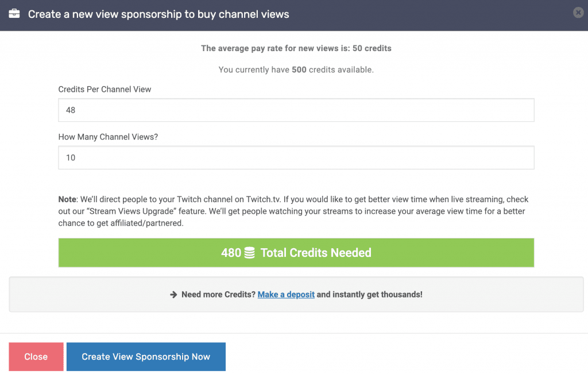Click the green Total Credits Needed bar
The height and width of the screenshot is (374, 588).
pyautogui.click(x=296, y=252)
